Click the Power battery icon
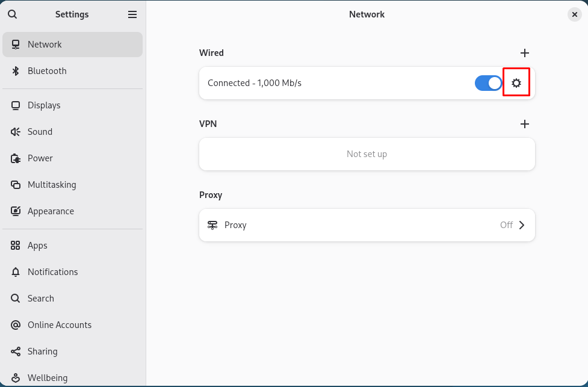Screen dimensions: 588x387 click(16, 158)
